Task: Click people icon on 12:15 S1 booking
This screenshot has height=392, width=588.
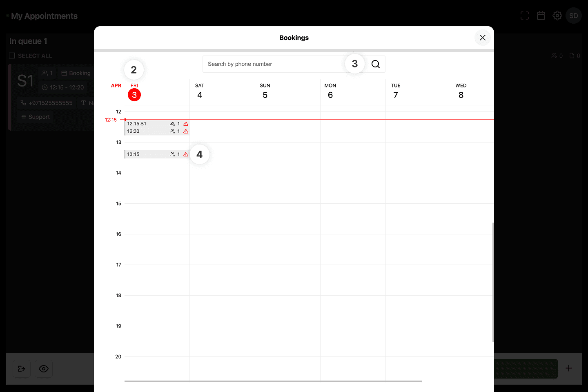Action: click(172, 124)
